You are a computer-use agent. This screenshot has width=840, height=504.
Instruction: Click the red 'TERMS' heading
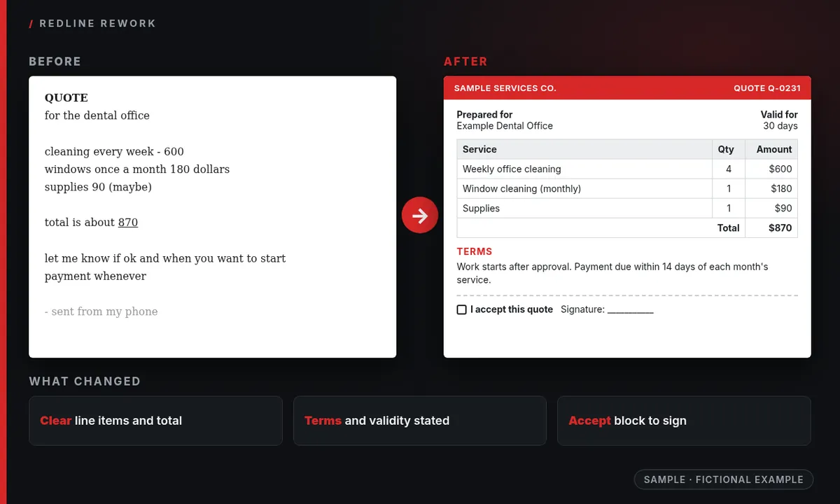(475, 251)
